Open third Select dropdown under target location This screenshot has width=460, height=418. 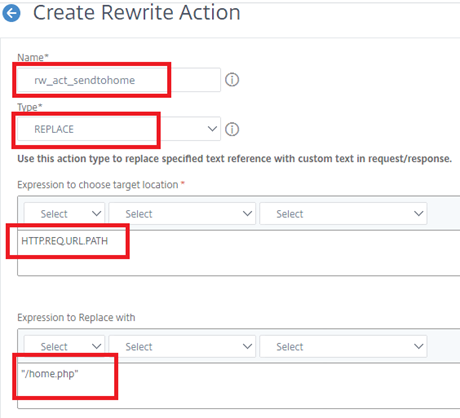coord(343,214)
